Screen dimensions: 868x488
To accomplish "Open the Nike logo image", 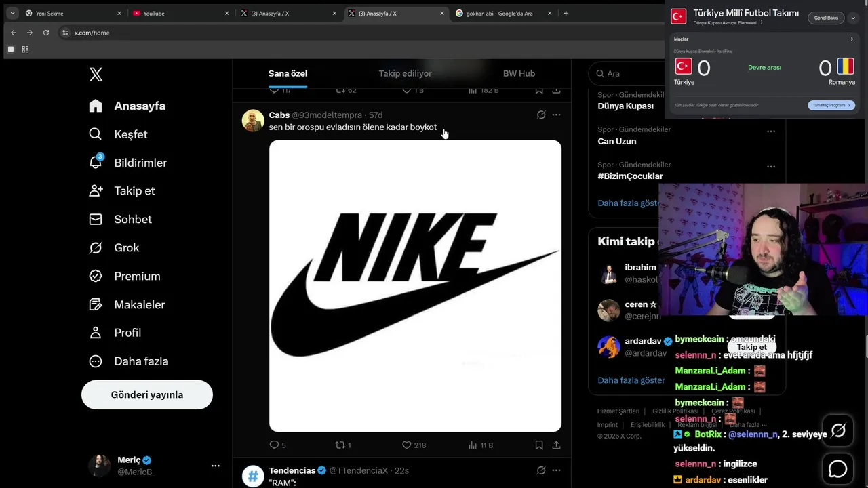I will coord(415,285).
